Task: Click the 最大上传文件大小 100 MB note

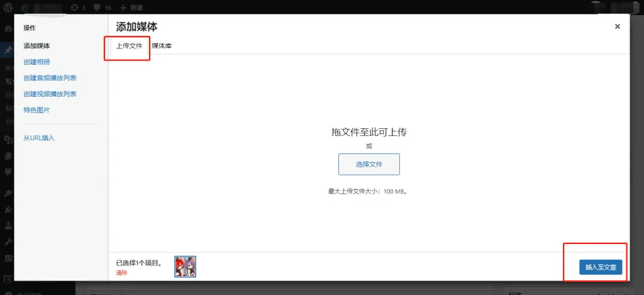Action: point(367,191)
